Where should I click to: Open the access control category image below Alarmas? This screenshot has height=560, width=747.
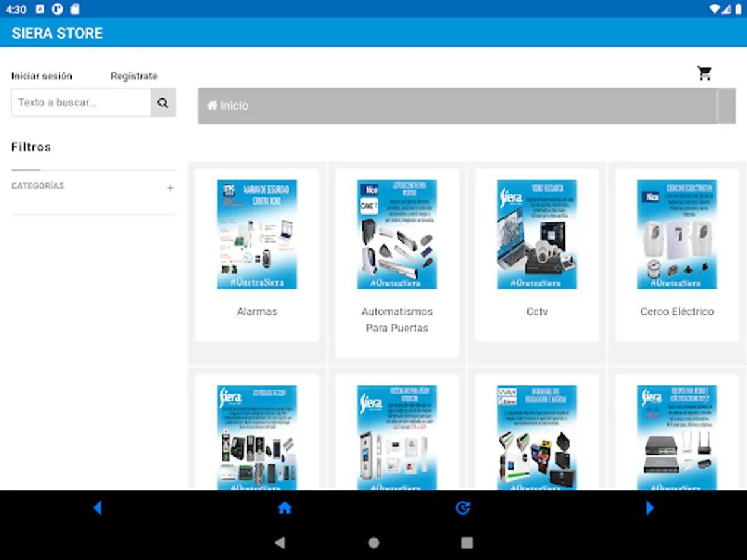point(257,437)
